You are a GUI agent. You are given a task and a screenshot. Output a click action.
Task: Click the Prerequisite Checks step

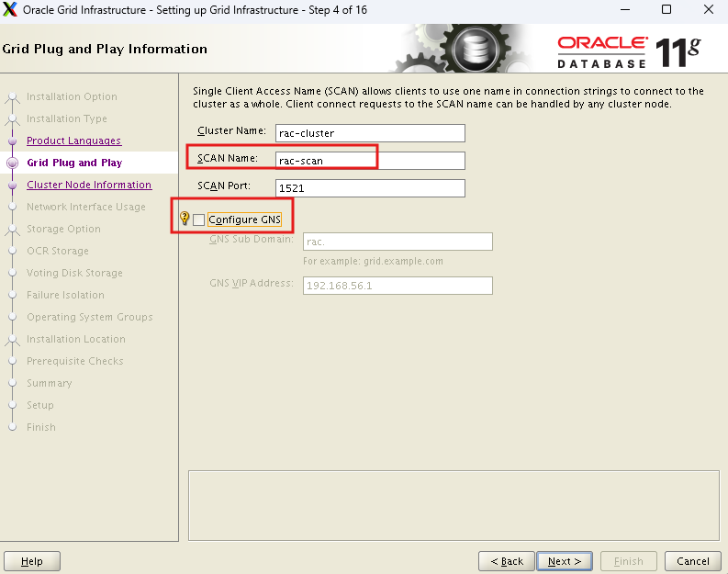coord(75,361)
